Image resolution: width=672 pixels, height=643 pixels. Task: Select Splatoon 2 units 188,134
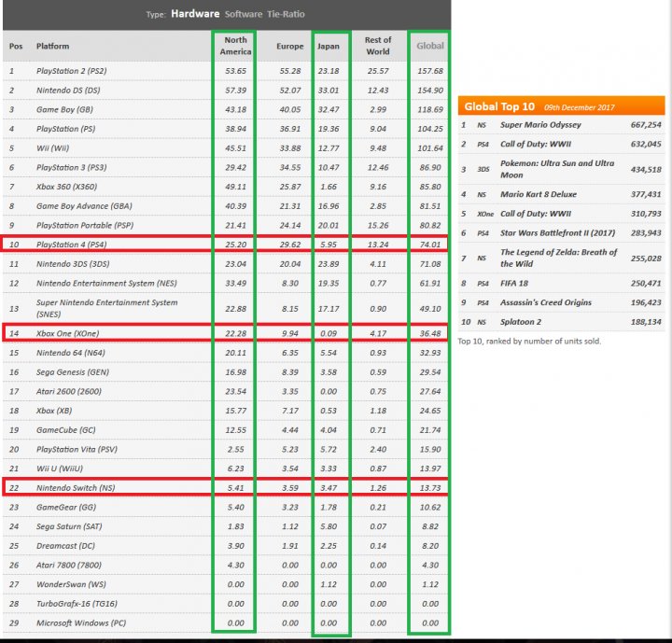pyautogui.click(x=646, y=321)
